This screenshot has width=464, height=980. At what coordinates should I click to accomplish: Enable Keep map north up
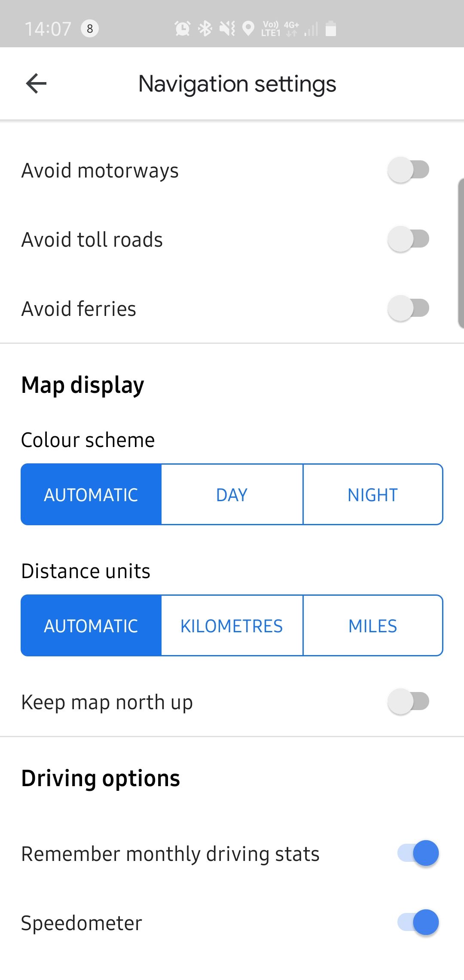click(408, 702)
